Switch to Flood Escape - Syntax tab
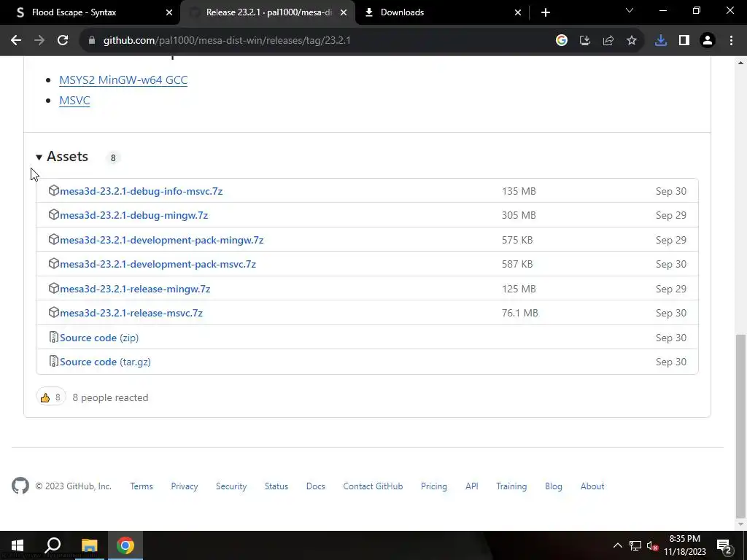The height and width of the screenshot is (560, 747). pos(90,12)
